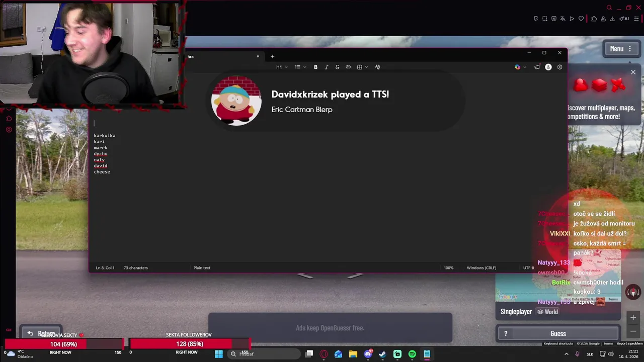Open Opera GX extensions cube icon

pyautogui.click(x=594, y=19)
